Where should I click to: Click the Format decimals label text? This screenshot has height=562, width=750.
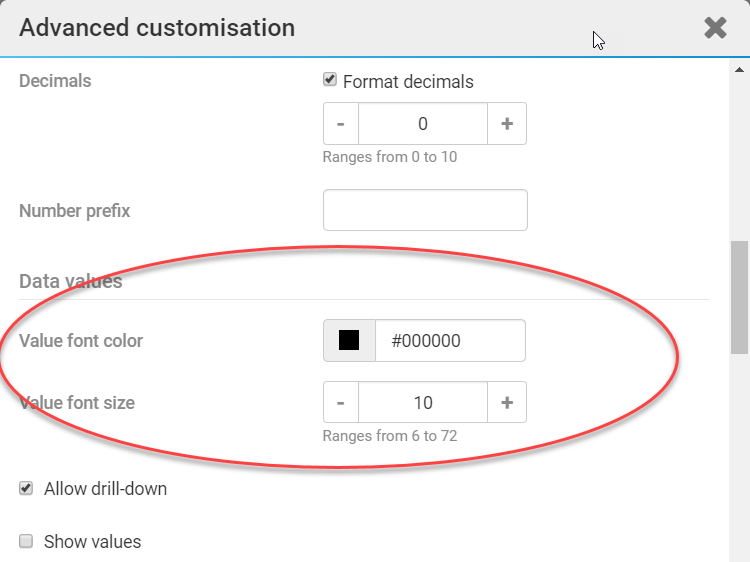click(408, 81)
